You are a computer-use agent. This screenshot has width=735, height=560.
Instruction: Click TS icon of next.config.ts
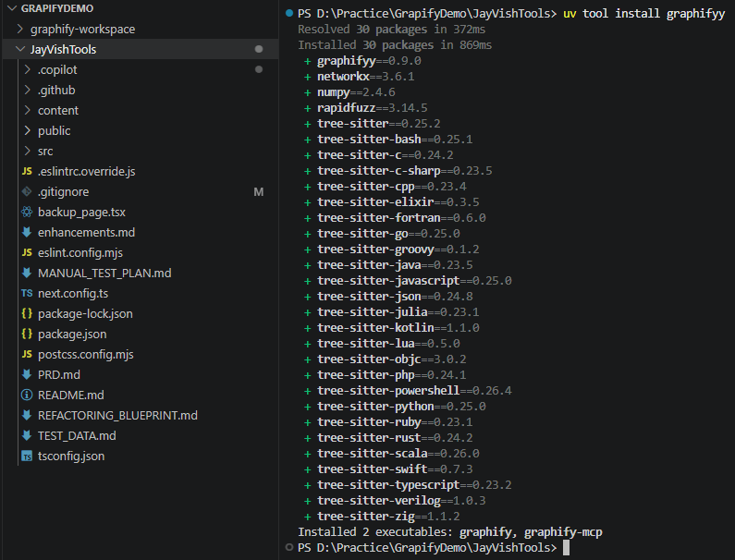coord(27,293)
